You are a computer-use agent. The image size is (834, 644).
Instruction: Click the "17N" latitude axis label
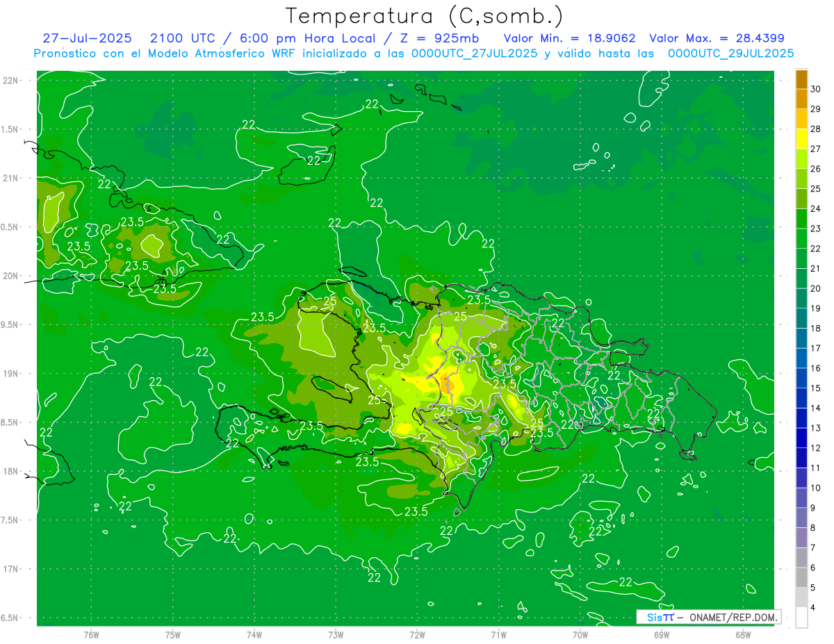11,569
